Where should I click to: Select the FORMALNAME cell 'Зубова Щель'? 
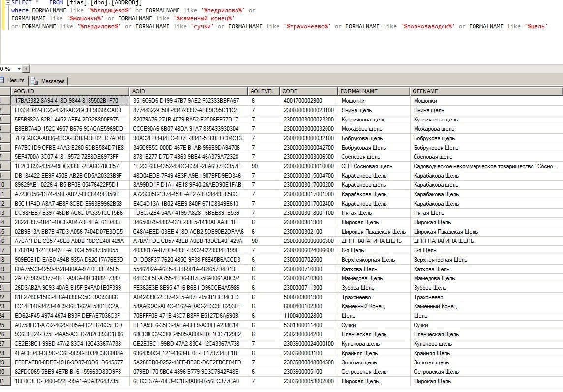pyautogui.click(x=374, y=288)
